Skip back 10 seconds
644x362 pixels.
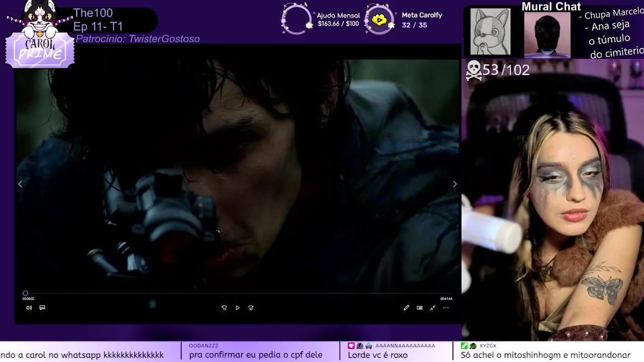tap(224, 308)
